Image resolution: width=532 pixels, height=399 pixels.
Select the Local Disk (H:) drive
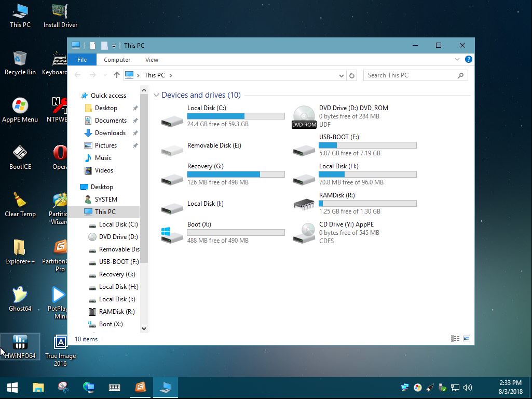pyautogui.click(x=354, y=174)
